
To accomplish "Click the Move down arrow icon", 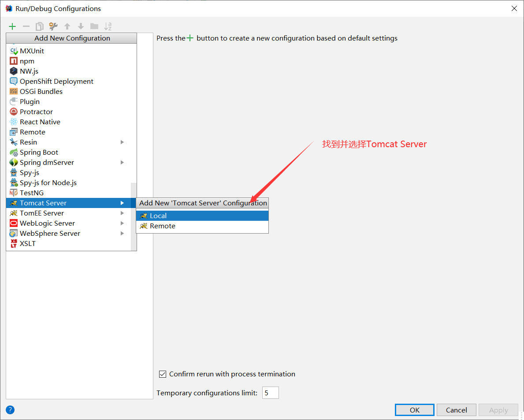I will (x=81, y=26).
